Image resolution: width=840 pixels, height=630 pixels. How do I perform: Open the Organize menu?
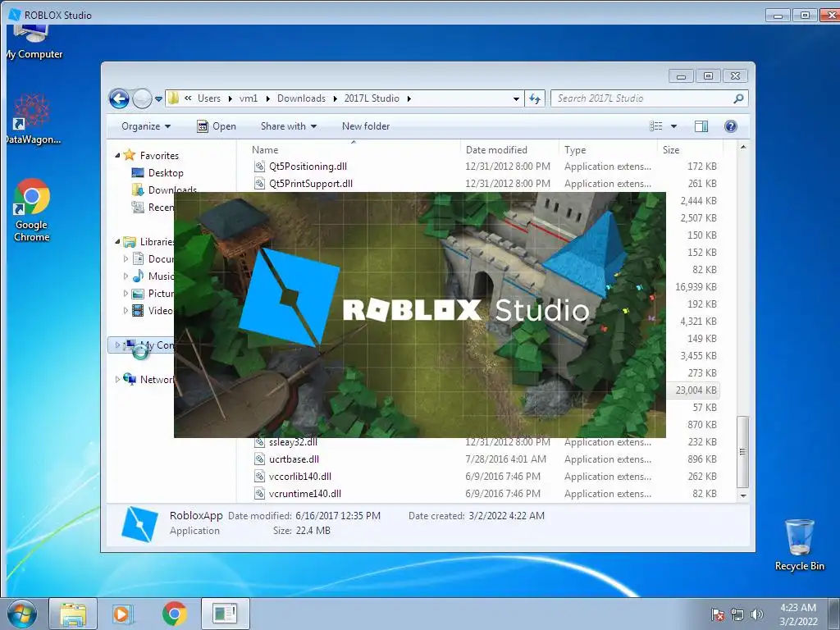tap(146, 126)
